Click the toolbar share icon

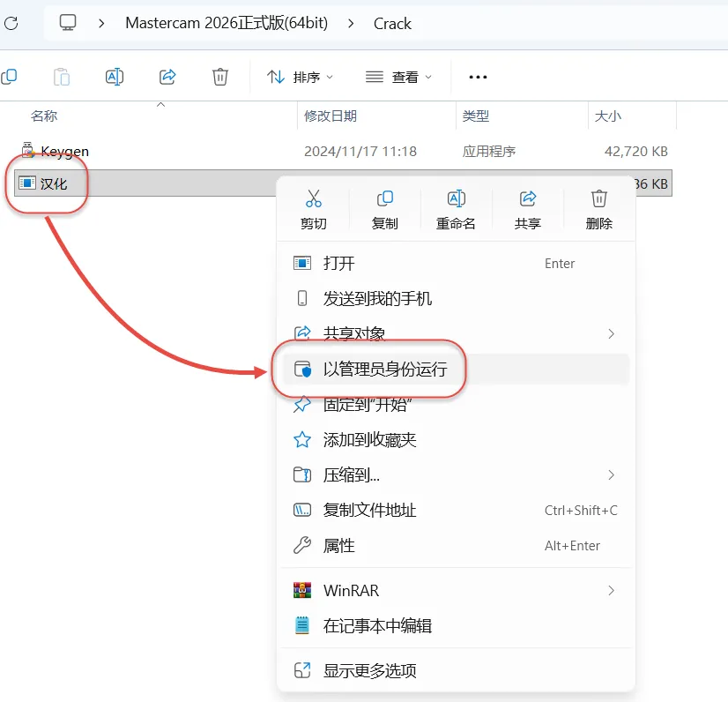point(167,77)
